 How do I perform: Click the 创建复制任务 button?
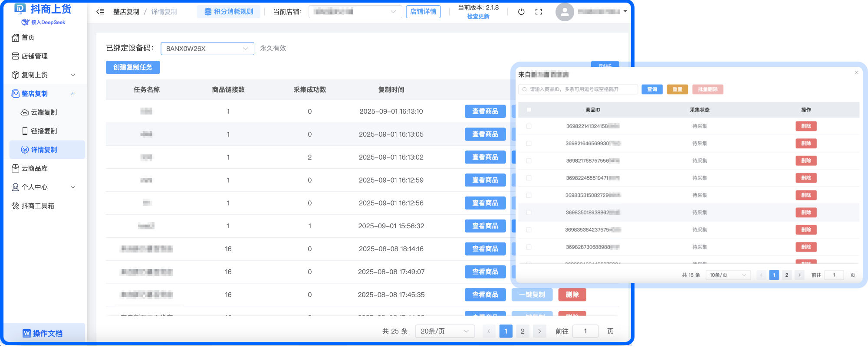pos(133,67)
